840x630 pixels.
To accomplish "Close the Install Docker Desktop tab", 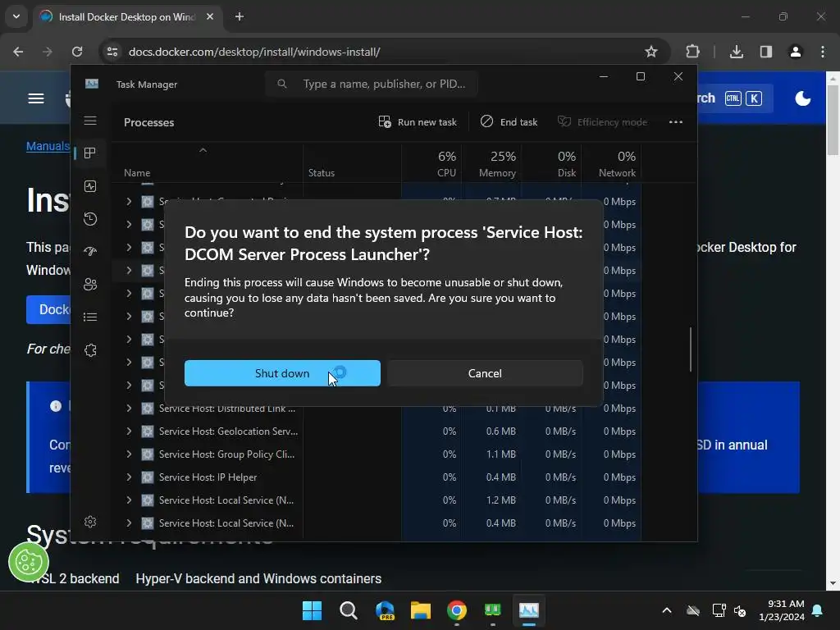I will (210, 16).
